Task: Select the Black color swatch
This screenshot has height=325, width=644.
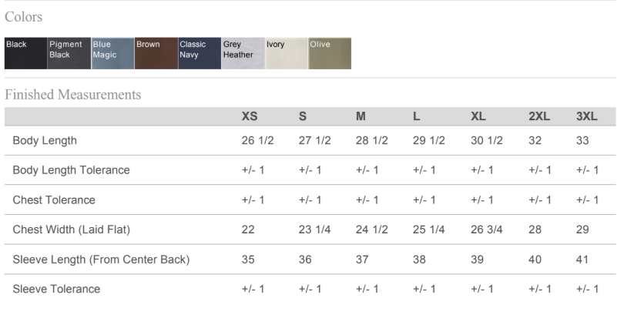Action: [x=25, y=53]
